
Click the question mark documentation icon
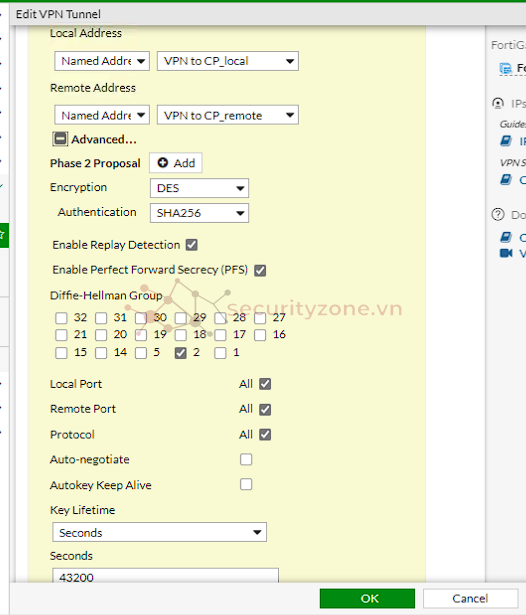pos(498,215)
